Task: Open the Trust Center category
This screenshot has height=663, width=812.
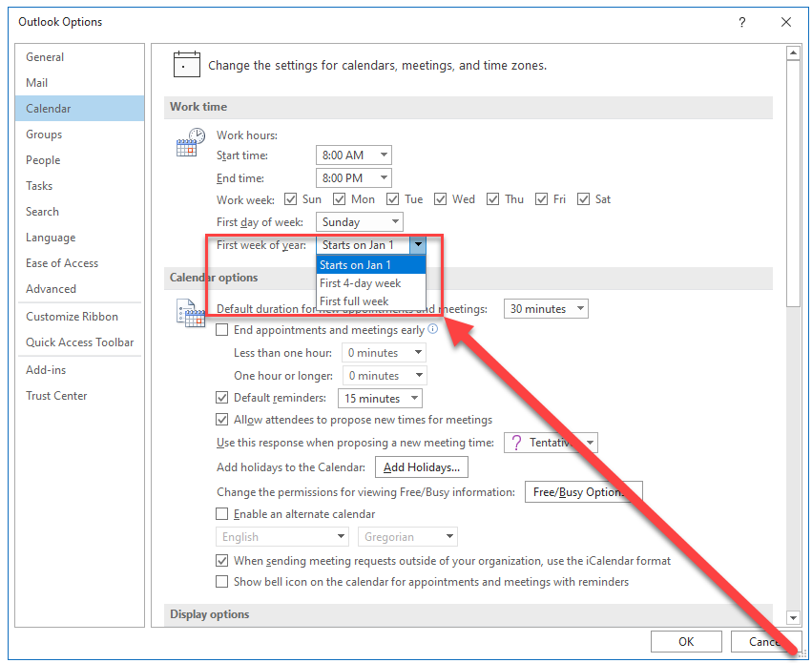Action: 80,396
